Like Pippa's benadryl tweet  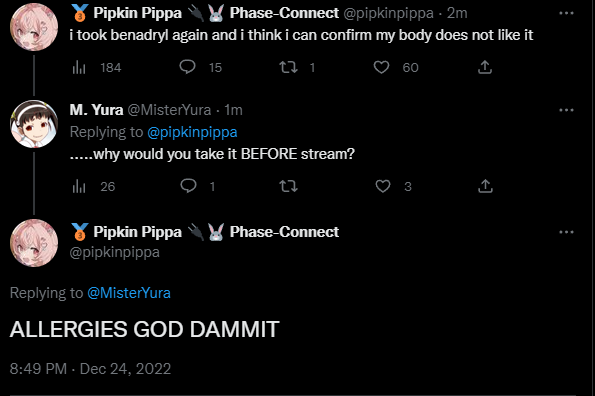396,68
